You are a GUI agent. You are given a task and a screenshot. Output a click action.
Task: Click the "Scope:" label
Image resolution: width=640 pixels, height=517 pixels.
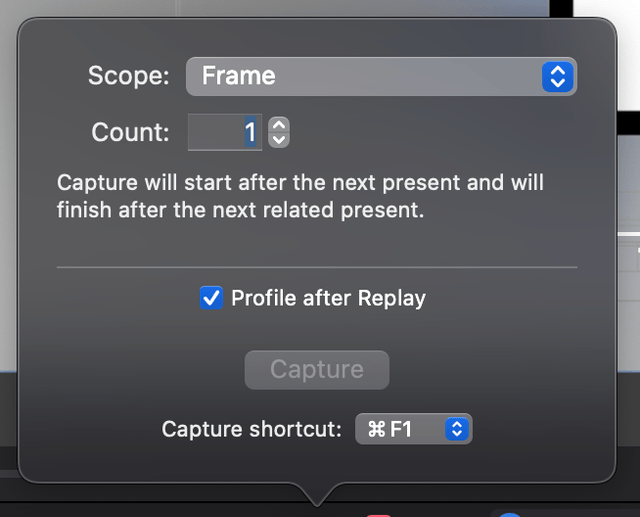point(128,76)
